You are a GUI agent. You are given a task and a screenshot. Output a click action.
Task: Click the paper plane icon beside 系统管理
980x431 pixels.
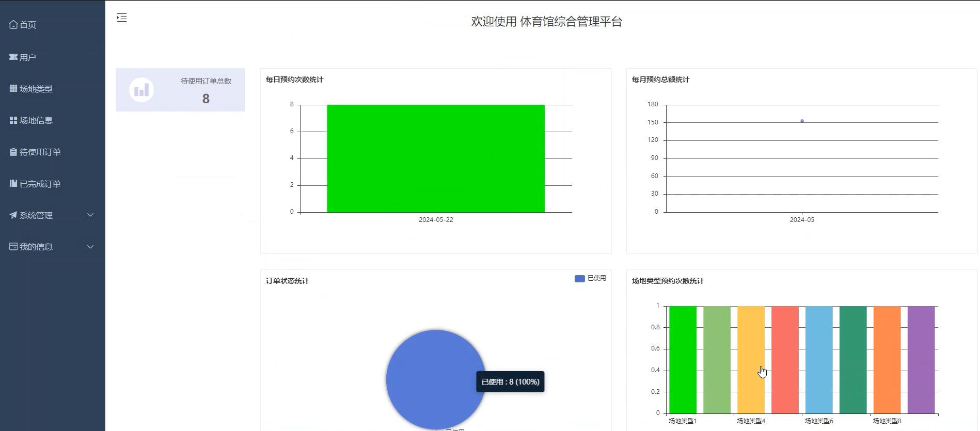pyautogui.click(x=13, y=215)
